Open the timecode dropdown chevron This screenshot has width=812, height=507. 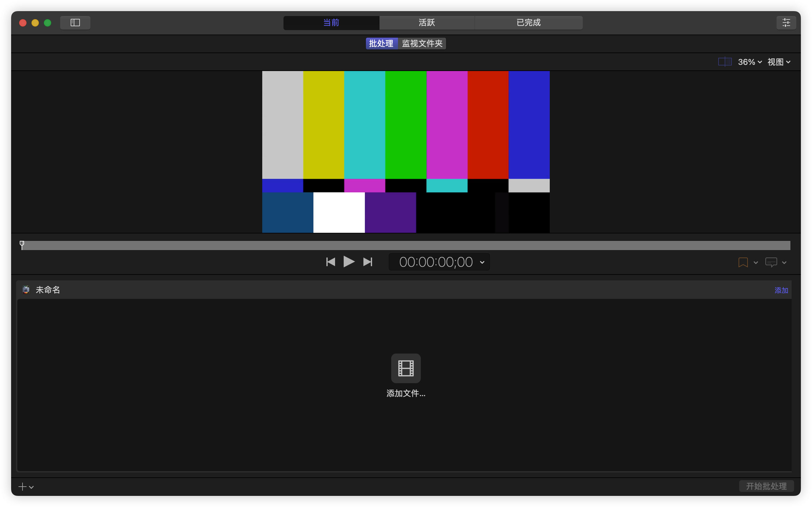click(482, 262)
